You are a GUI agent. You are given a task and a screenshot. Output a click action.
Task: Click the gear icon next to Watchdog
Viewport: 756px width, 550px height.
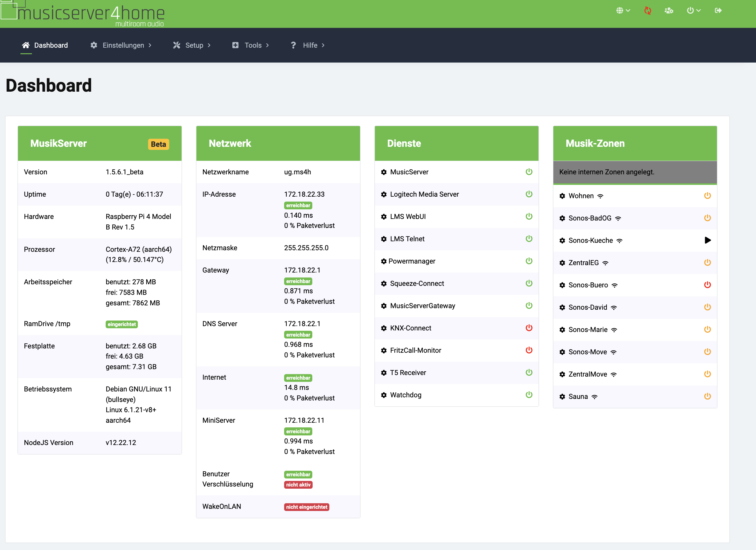point(384,395)
